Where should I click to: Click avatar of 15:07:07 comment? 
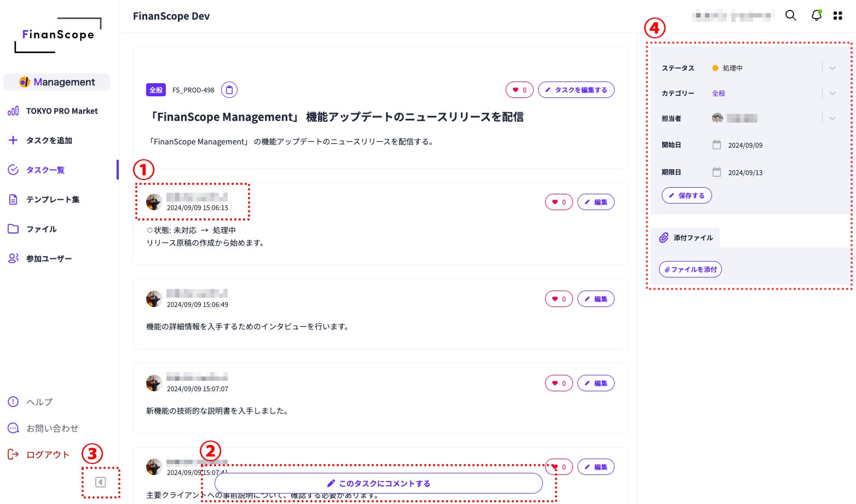154,383
